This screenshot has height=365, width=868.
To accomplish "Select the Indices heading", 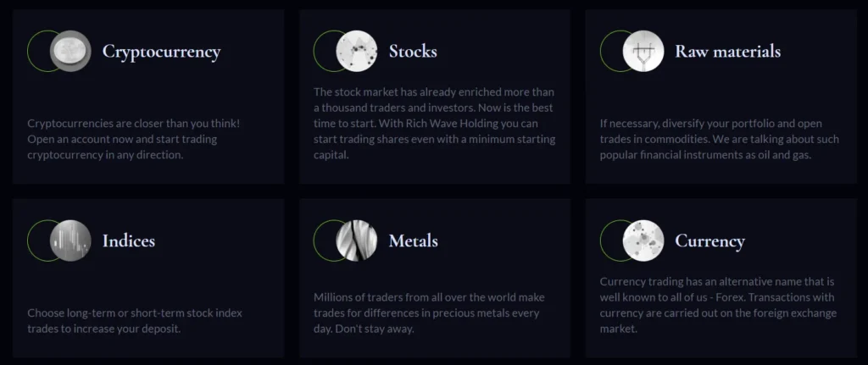I will tap(129, 241).
